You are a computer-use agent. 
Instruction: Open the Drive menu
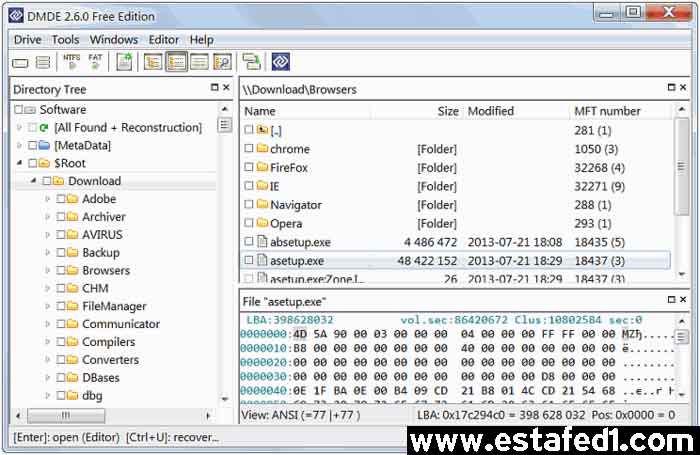point(27,39)
